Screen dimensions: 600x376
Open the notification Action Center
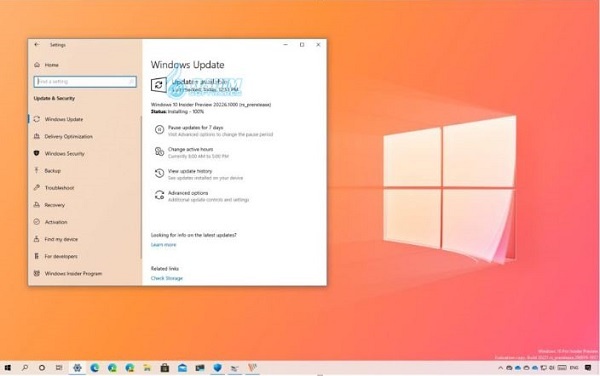point(588,368)
